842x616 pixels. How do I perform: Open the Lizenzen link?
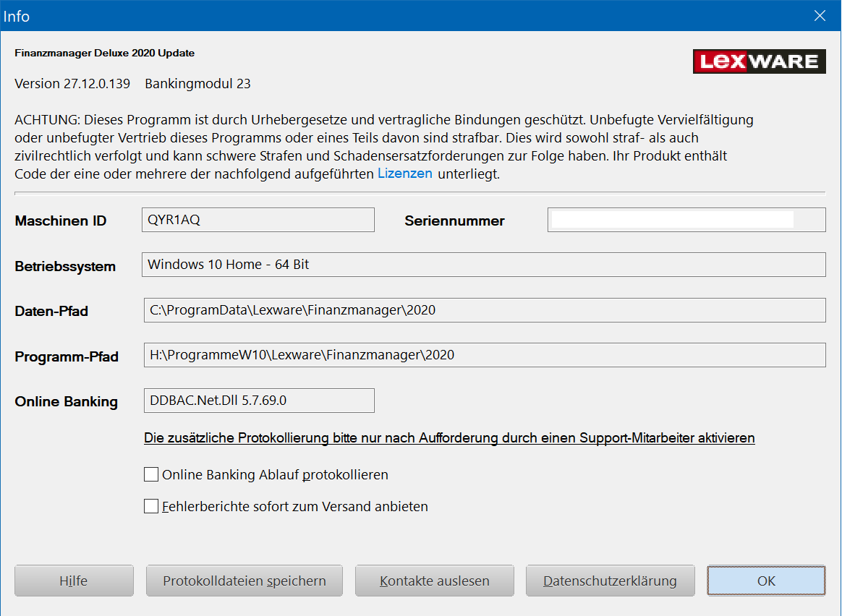click(x=405, y=174)
